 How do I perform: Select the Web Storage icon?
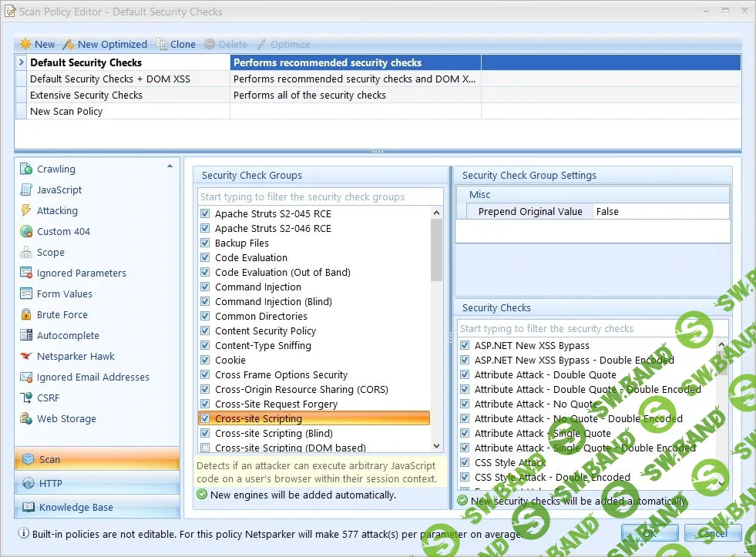(x=26, y=418)
